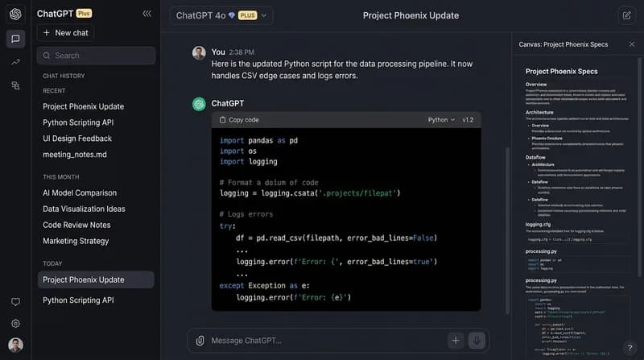Viewport: 644px width, 360px height.
Task: Click the '# Logs errors' comment line
Action: pyautogui.click(x=246, y=214)
